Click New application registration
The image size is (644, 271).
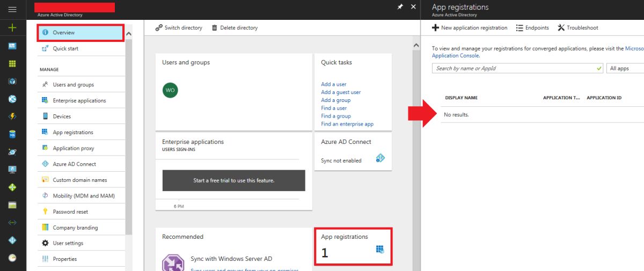pyautogui.click(x=470, y=28)
